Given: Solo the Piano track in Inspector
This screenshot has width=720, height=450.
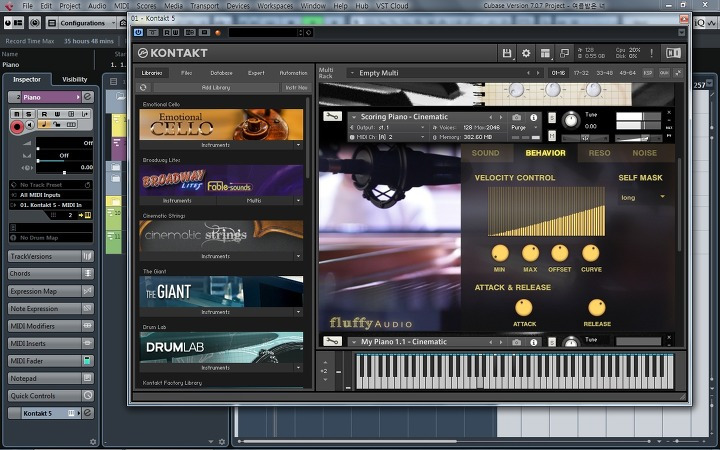Looking at the screenshot, I should [x=28, y=114].
